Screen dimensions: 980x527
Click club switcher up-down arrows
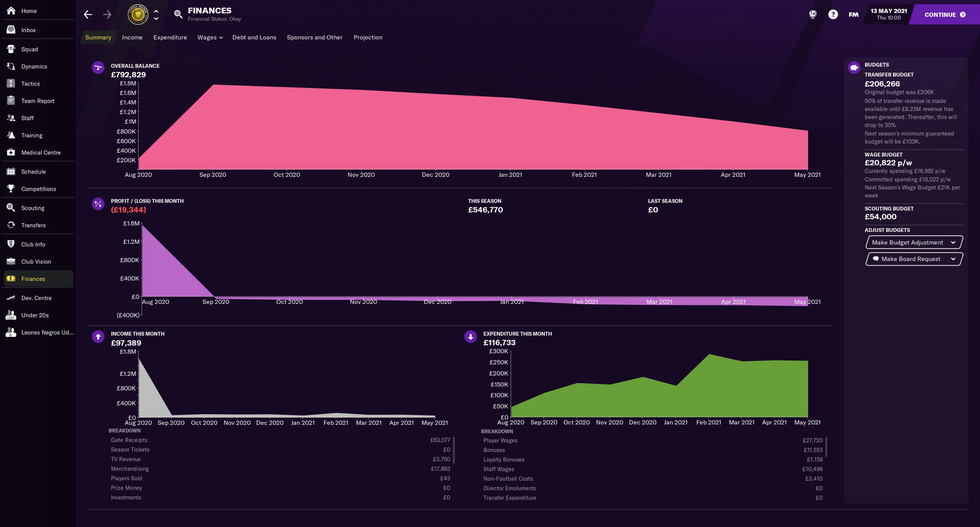coord(156,15)
